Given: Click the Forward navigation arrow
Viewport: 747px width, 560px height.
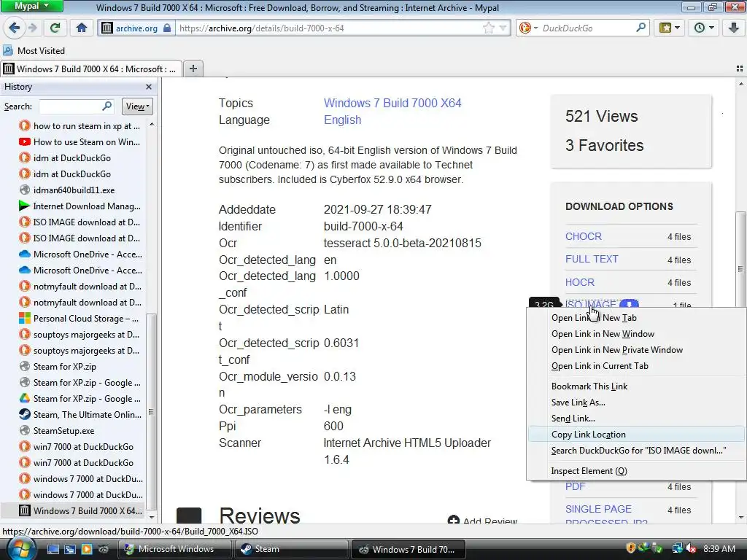Looking at the screenshot, I should click(32, 28).
